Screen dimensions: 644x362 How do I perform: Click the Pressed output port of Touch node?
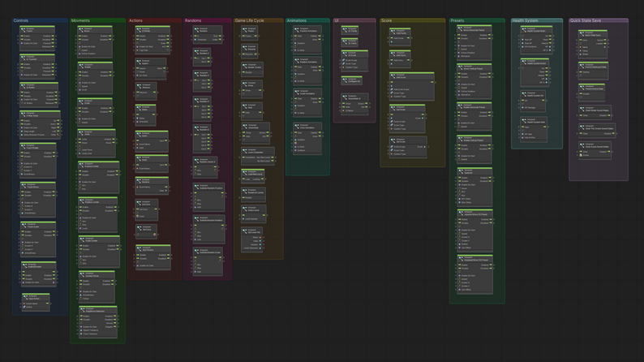(53, 43)
